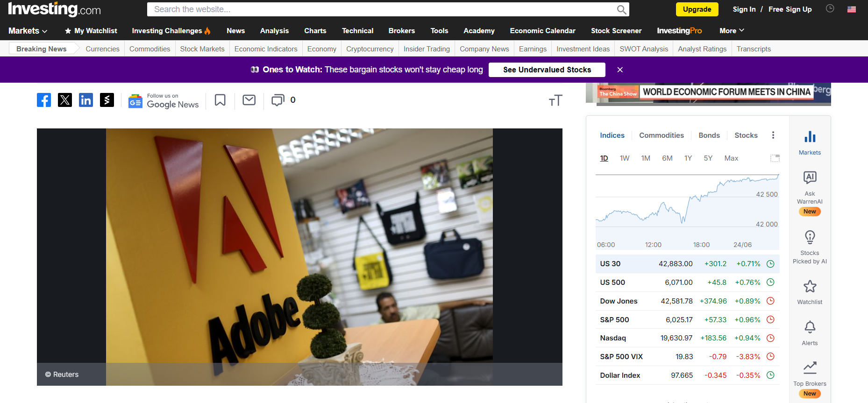The width and height of the screenshot is (868, 403).
Task: Open Stocks Picked by AI
Action: (810, 247)
